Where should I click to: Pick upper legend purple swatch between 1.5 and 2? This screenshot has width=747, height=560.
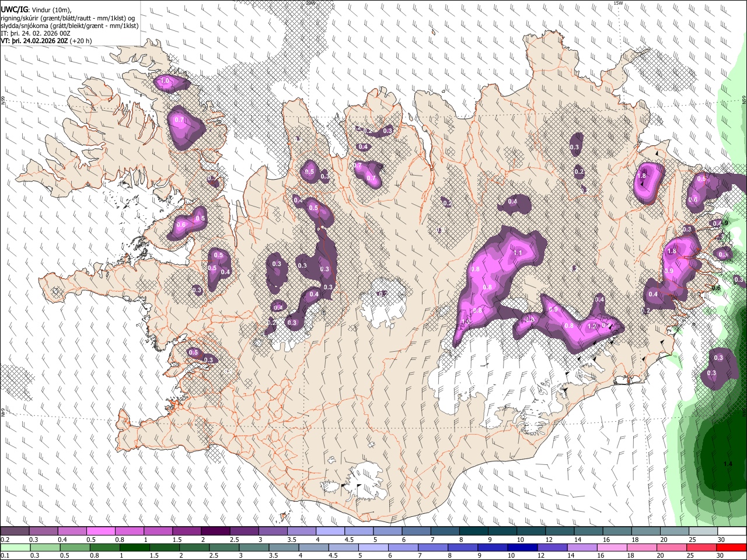click(x=186, y=531)
